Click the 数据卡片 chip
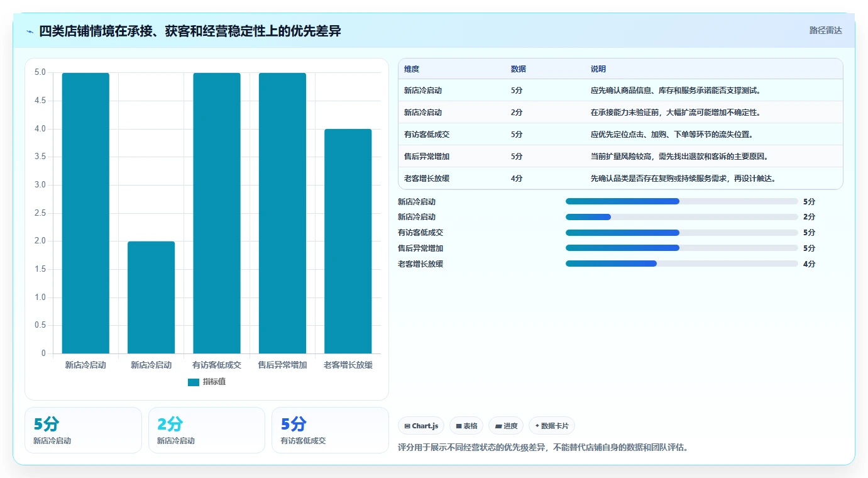The width and height of the screenshot is (868, 478). click(x=552, y=426)
